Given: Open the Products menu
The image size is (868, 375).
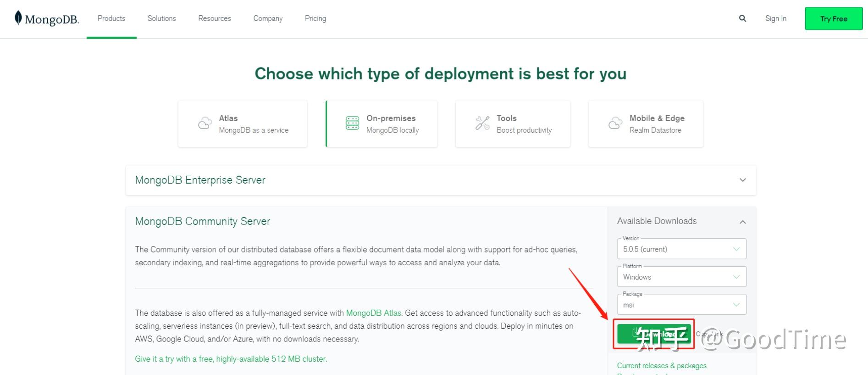Looking at the screenshot, I should pos(111,18).
